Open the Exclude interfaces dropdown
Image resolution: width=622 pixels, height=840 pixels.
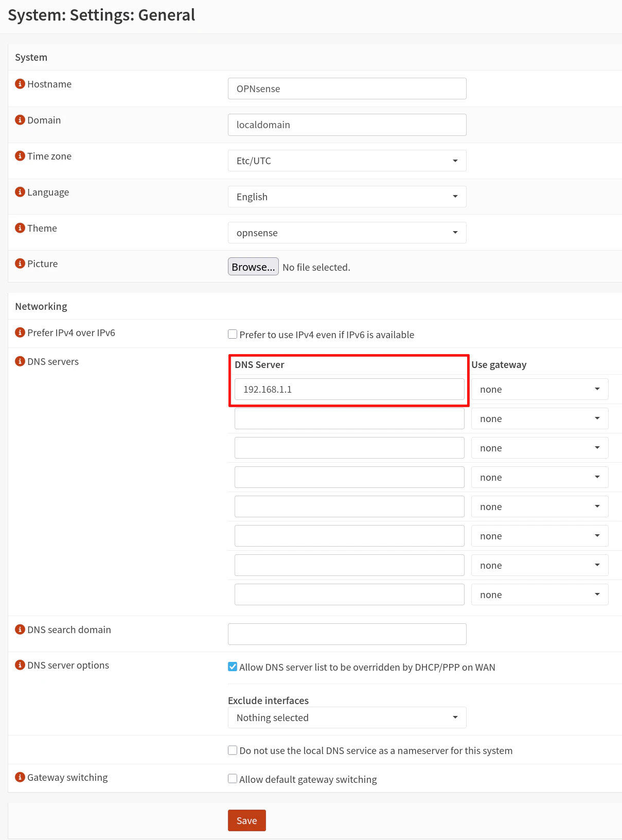point(347,717)
